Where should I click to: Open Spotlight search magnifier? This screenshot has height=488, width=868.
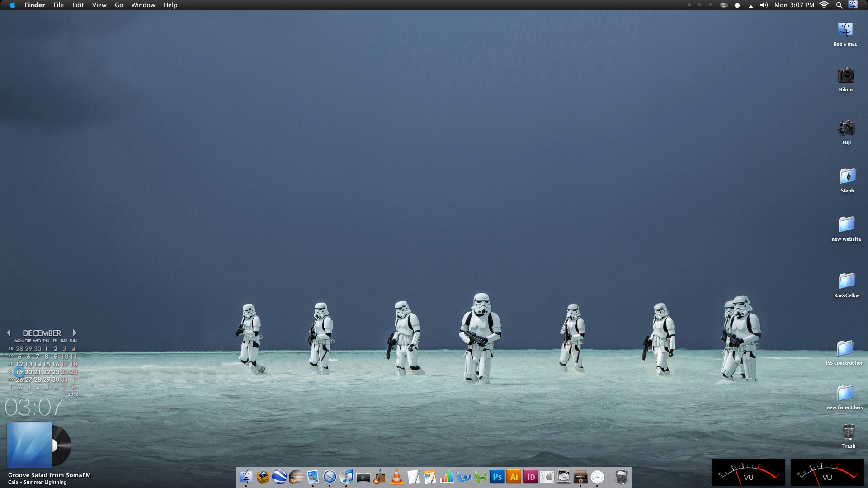point(839,5)
